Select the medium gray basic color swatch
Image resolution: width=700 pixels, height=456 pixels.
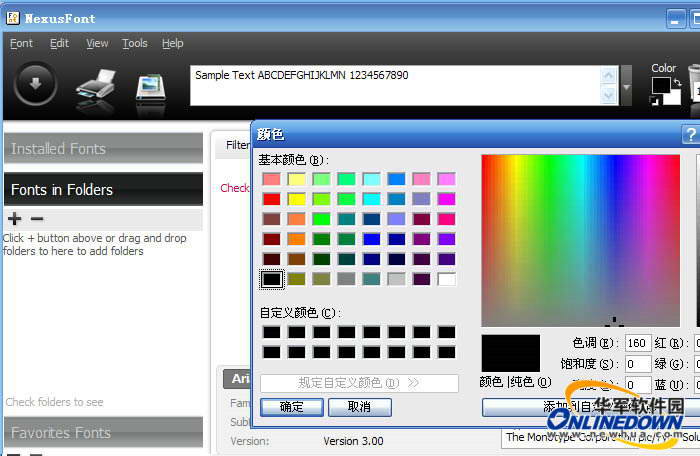click(346, 279)
